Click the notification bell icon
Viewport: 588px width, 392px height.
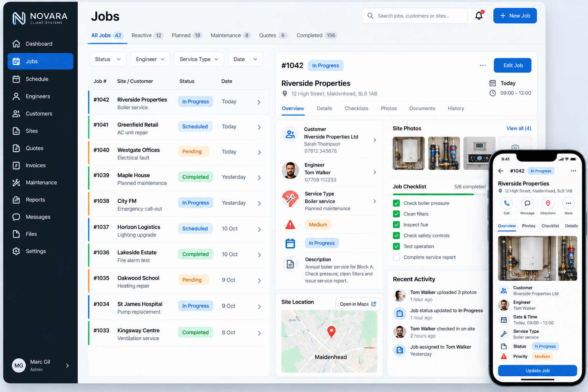[479, 16]
